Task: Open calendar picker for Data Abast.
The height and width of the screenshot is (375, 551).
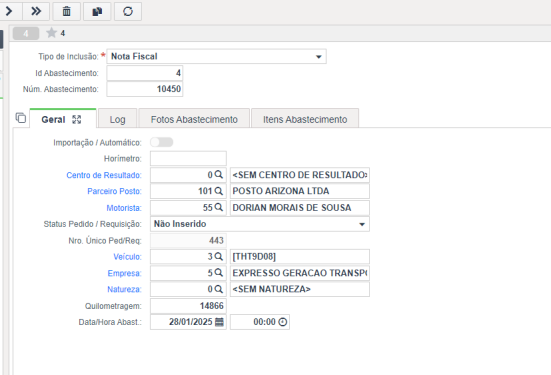Action: [219, 322]
